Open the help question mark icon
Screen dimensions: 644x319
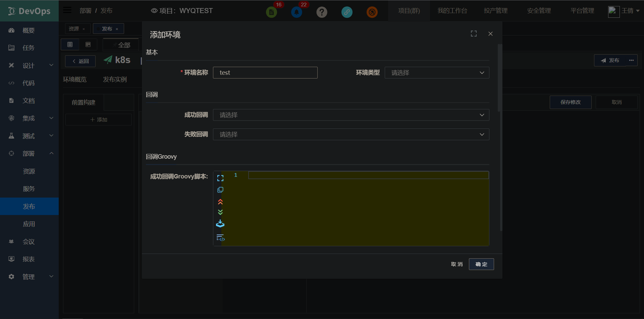point(322,12)
